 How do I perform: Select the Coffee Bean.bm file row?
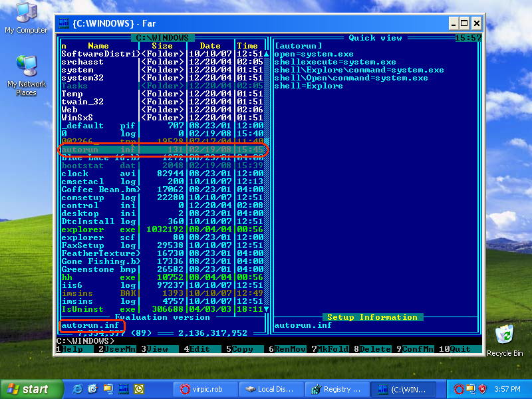(162, 190)
